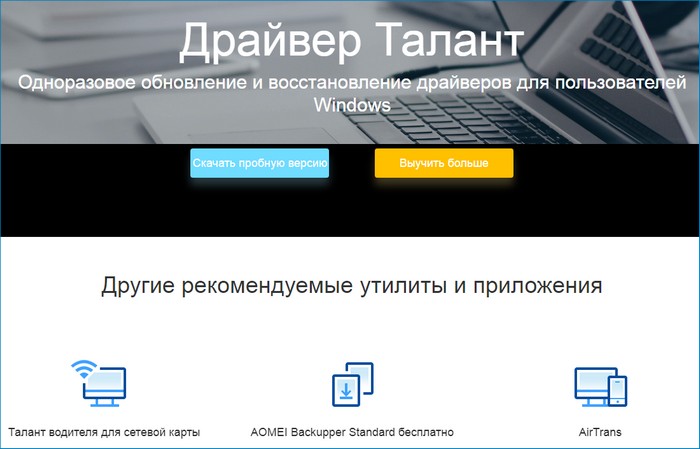The image size is (700, 449).
Task: Open 'Талант водителя для сетевой карты' link
Action: (x=104, y=432)
